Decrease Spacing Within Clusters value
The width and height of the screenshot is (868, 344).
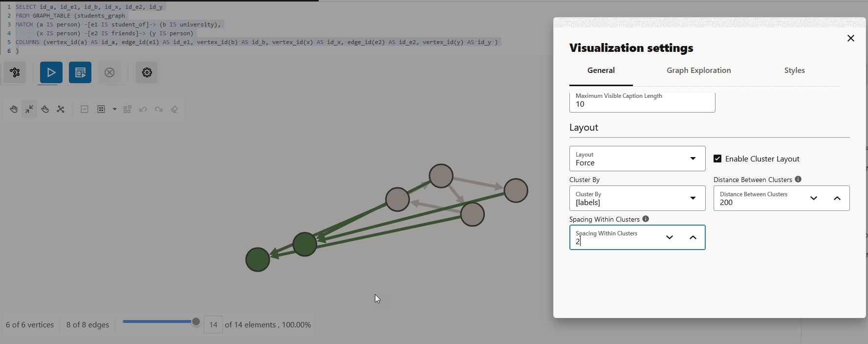click(x=670, y=237)
